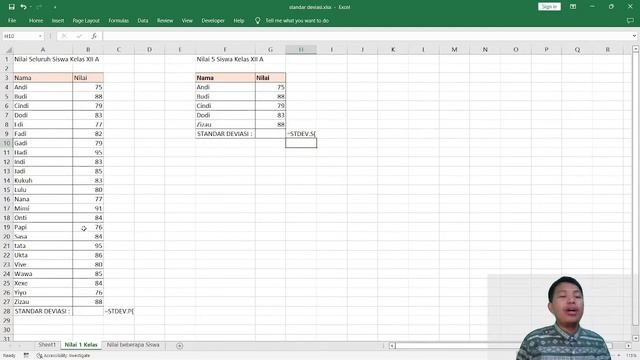This screenshot has width=640, height=360.
Task: Click 'STANDAR DEVIASI :' in row 28
Action: coord(43,311)
